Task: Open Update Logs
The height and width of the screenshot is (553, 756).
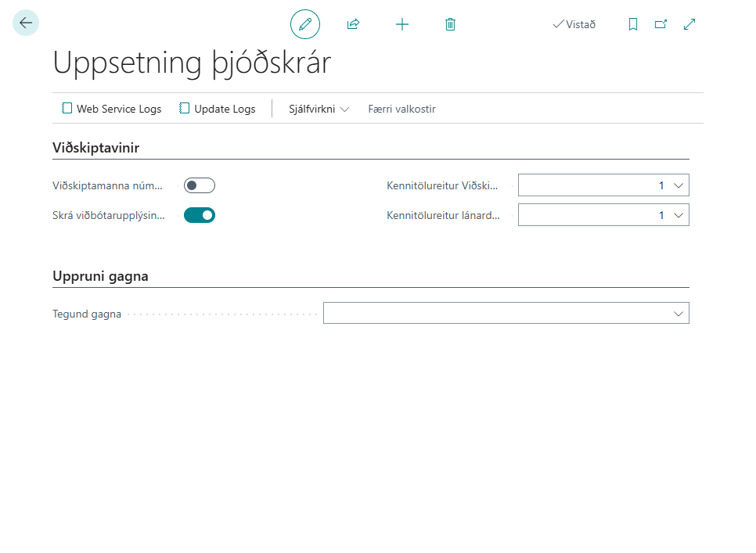Action: point(218,109)
